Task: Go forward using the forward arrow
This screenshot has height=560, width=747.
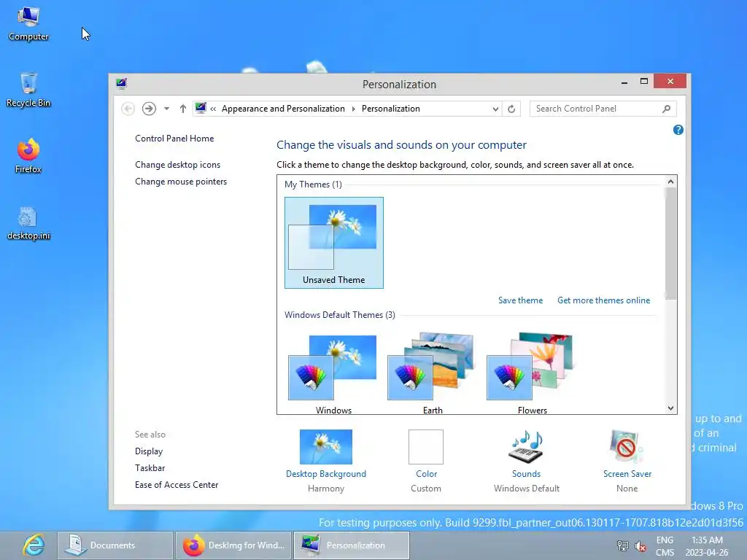Action: 149,109
